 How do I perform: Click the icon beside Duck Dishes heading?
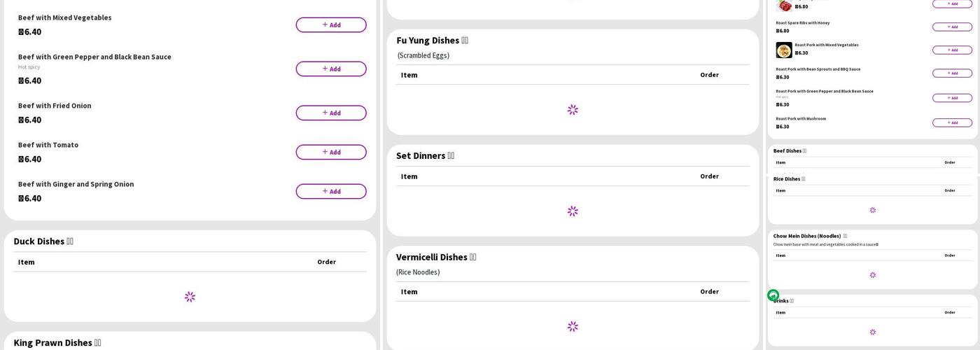pos(70,241)
